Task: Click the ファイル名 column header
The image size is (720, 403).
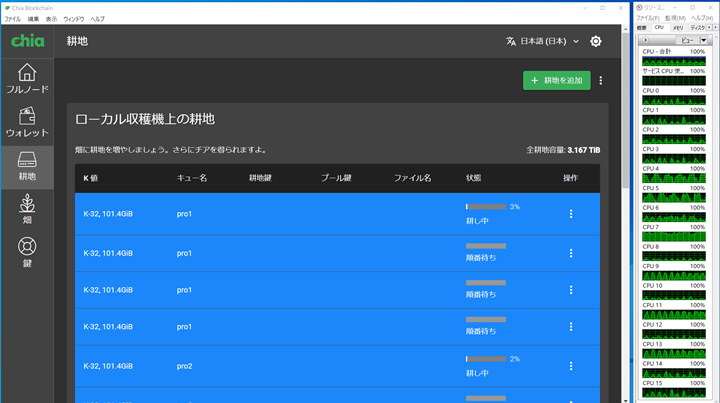Action: tap(412, 178)
